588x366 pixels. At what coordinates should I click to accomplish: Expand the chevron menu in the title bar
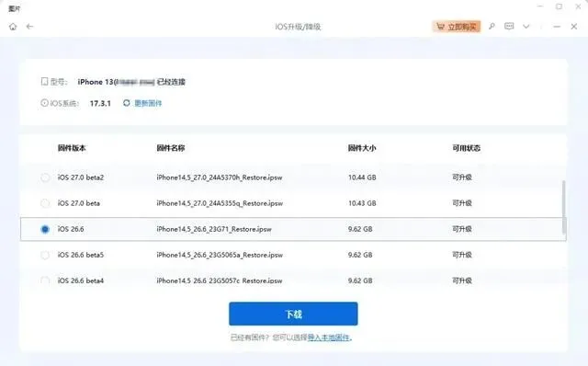click(x=526, y=27)
